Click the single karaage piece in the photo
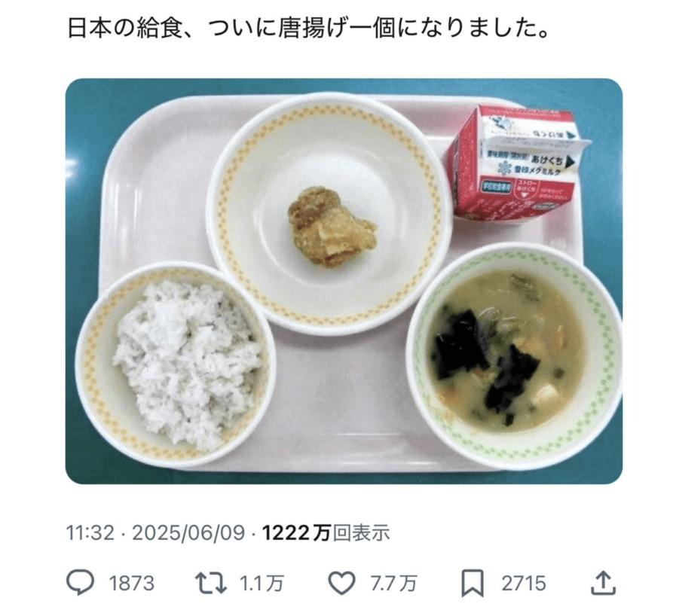Screen dimensions: 673x616 331,226
